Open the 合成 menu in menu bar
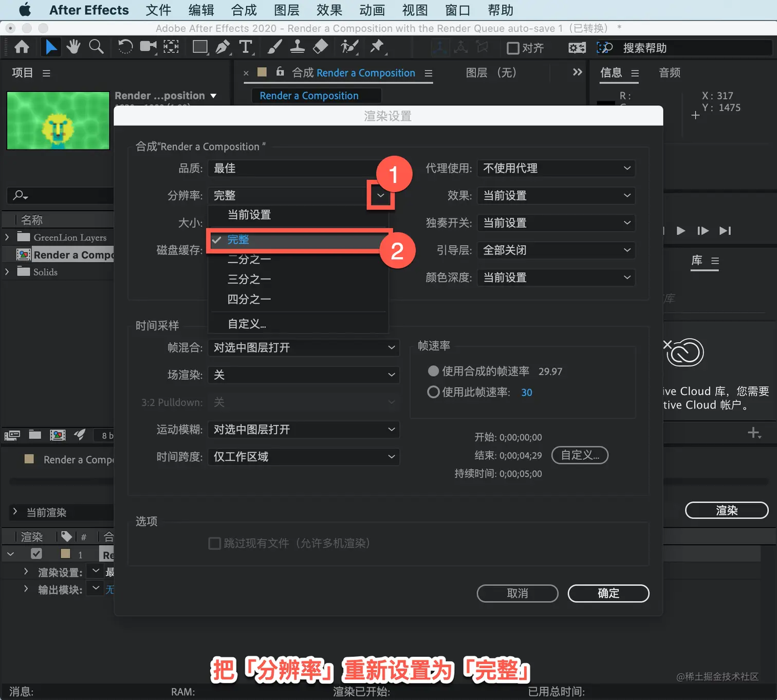The width and height of the screenshot is (777, 700). (244, 10)
